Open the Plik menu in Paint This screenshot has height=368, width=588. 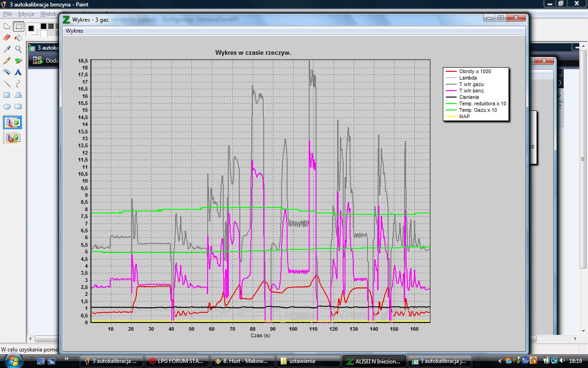coord(7,14)
